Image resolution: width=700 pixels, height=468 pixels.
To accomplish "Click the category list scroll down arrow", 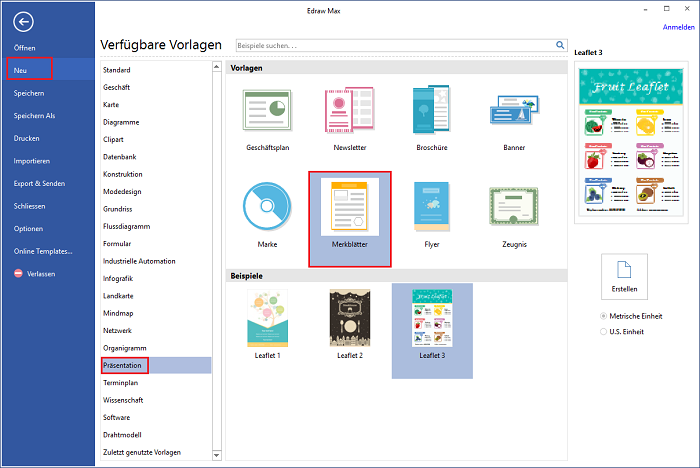I will [217, 455].
